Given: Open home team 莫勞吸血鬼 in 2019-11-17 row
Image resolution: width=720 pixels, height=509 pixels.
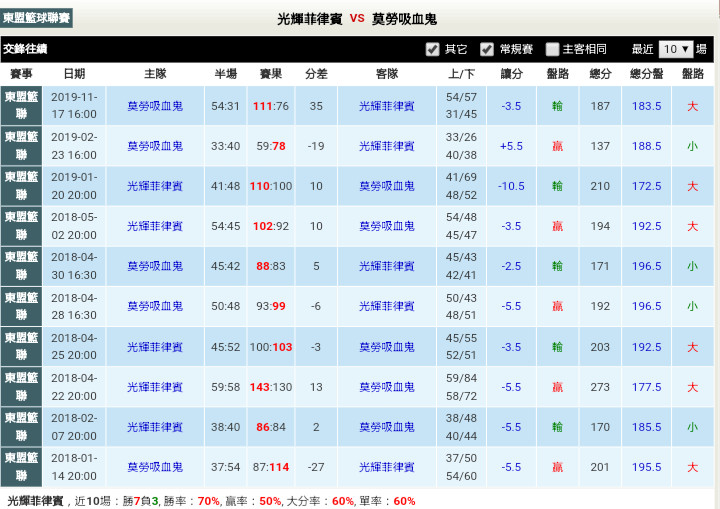Looking at the screenshot, I should (x=155, y=106).
